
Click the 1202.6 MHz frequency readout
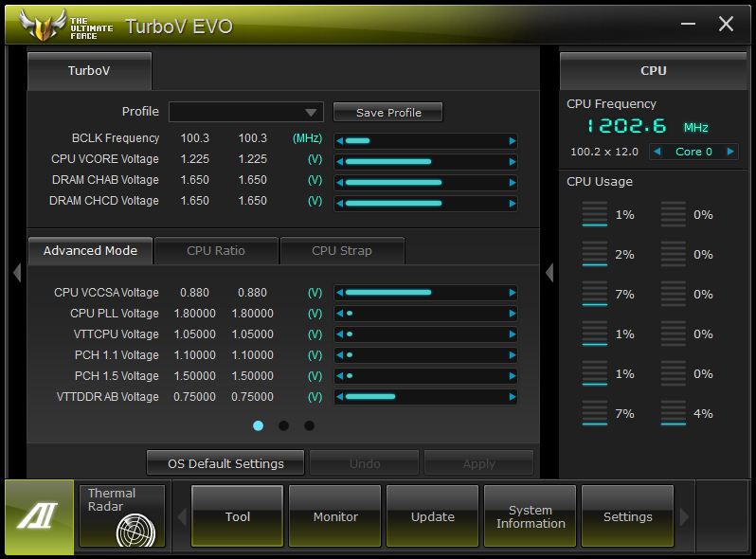[x=646, y=126]
